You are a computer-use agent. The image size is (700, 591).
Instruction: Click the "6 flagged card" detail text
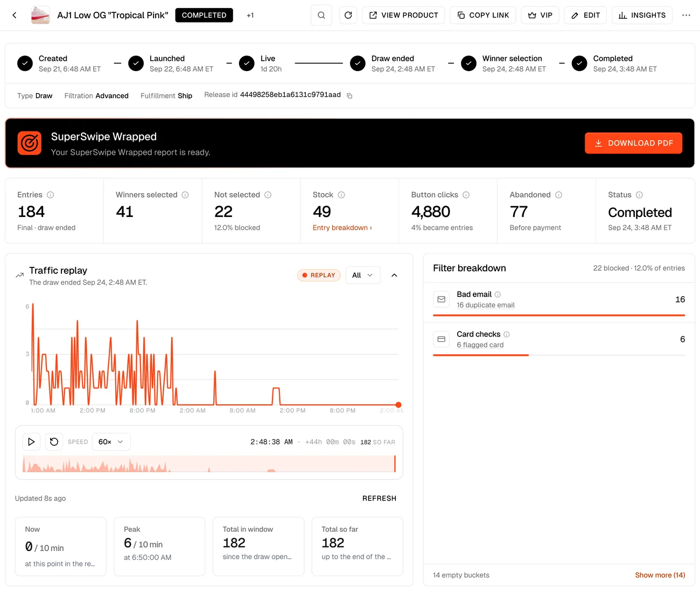point(480,345)
